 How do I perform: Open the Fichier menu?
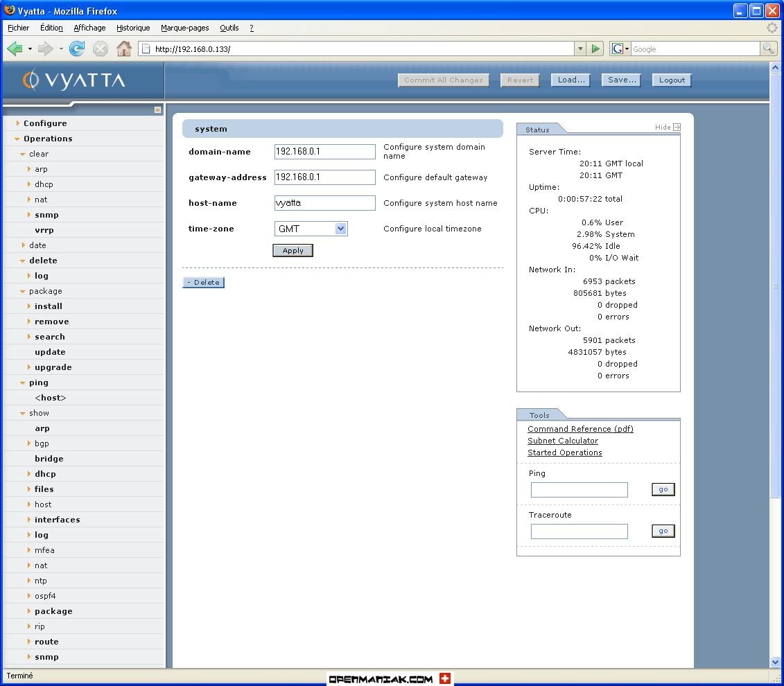[19, 28]
